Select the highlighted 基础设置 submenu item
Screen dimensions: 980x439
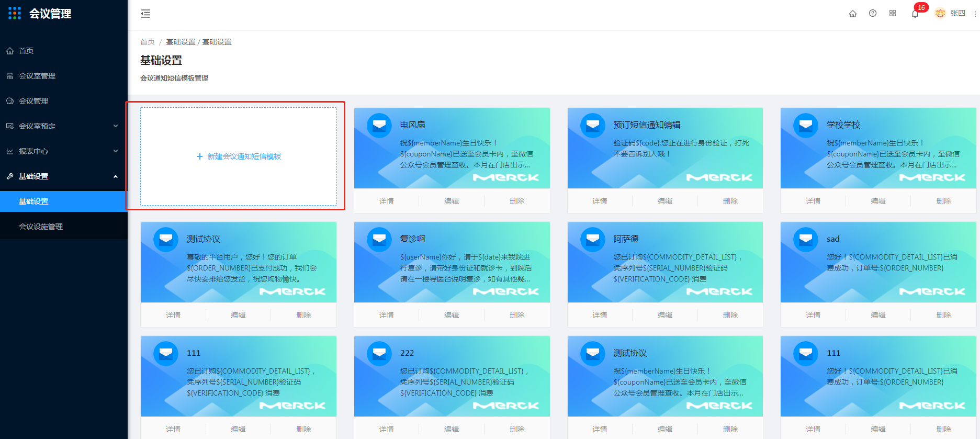pos(63,201)
